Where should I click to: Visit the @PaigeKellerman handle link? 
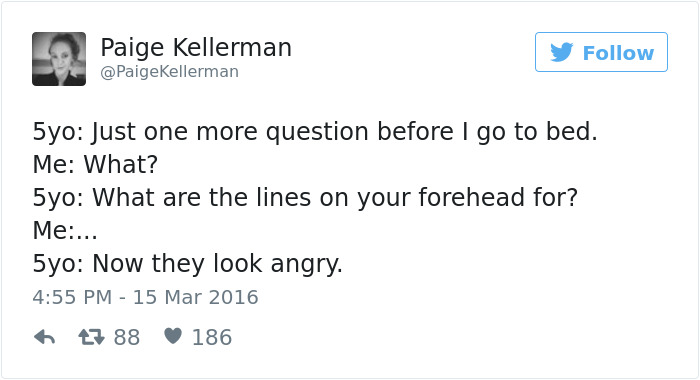click(x=170, y=71)
